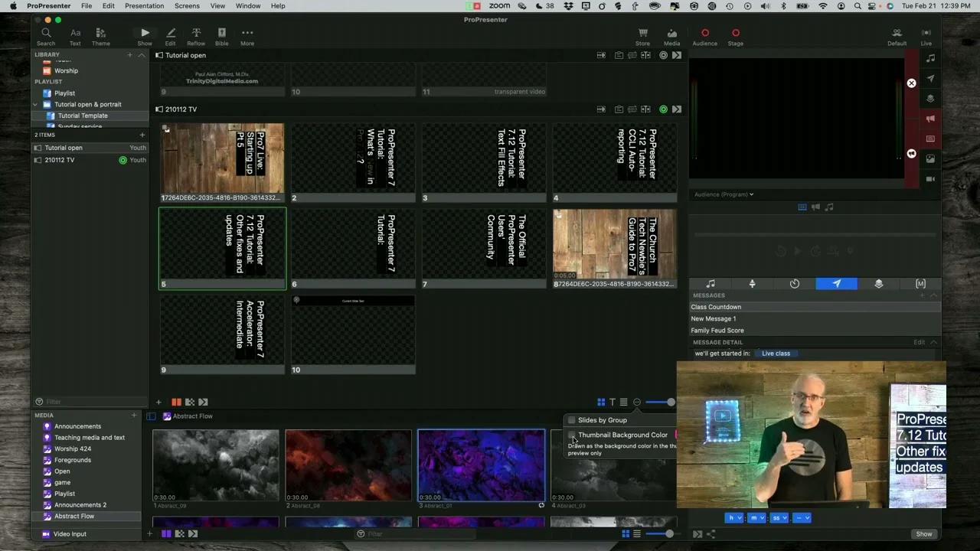Open the Media panel in the top right

671,34
